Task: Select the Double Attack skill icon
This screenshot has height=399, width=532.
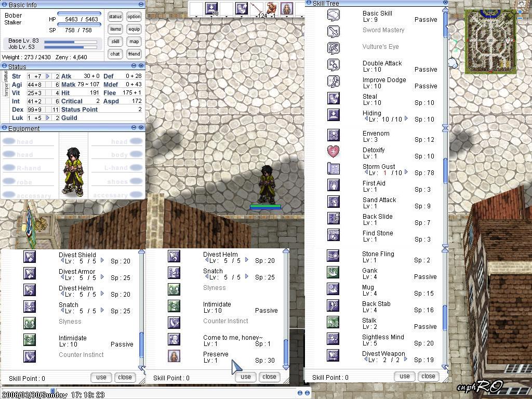Action: click(x=333, y=65)
